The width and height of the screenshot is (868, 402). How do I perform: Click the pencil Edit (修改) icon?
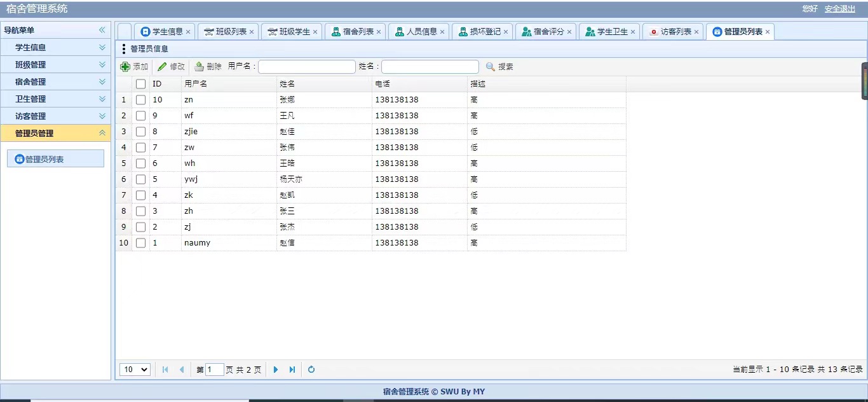[162, 67]
